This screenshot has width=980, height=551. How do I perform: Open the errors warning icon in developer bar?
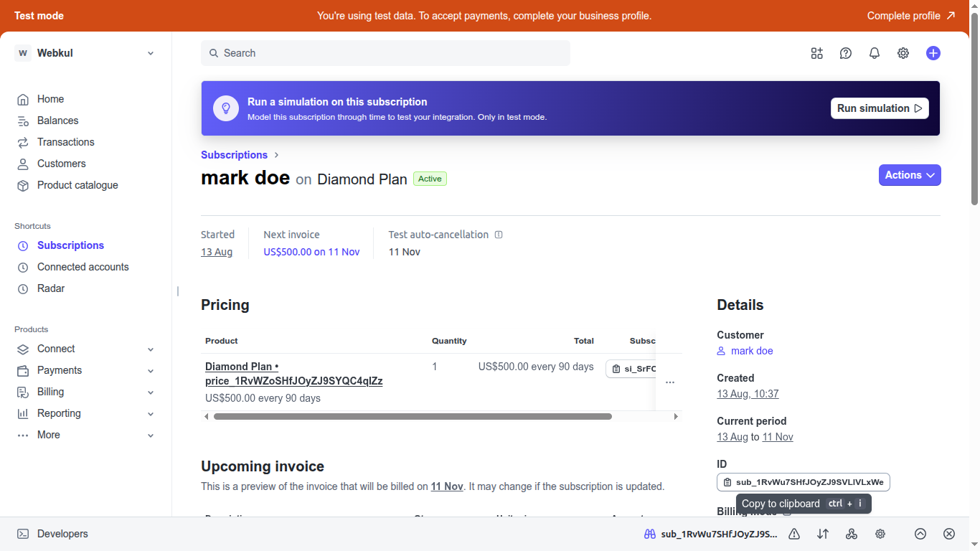[x=793, y=534]
